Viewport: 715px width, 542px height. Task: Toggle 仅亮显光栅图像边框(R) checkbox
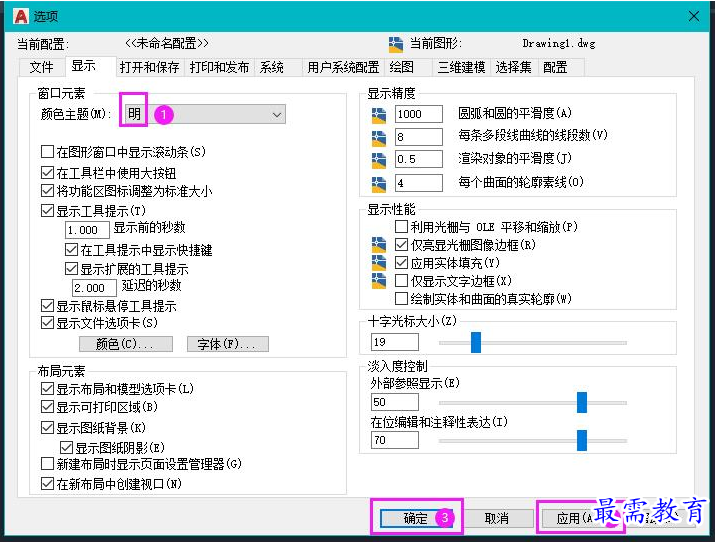[401, 245]
